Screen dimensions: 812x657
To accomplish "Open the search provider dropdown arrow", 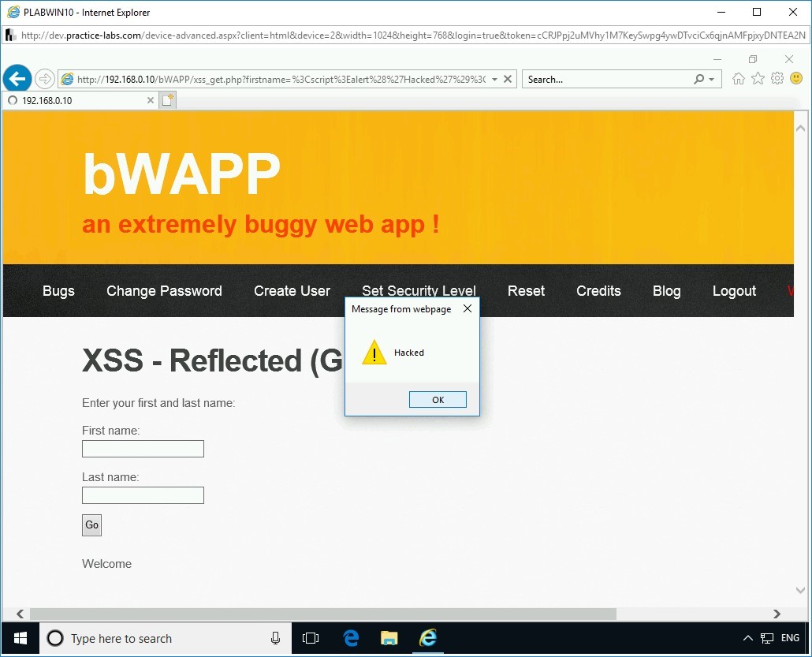I will [x=712, y=79].
